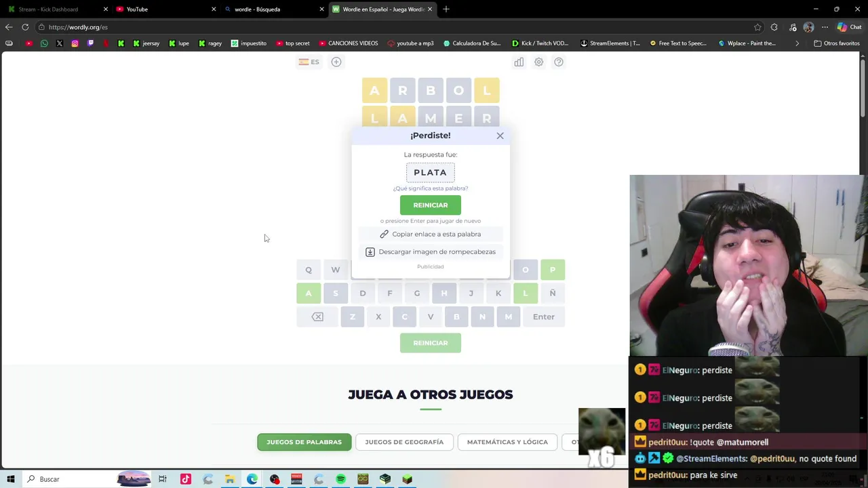Click the Q key on on-screen keyboard
868x488 pixels.
[309, 270]
